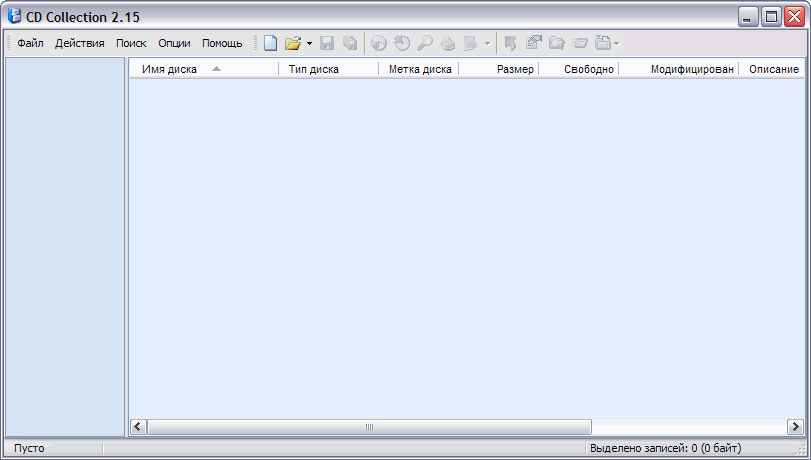Sort by the Размер column header
The height and width of the screenshot is (460, 811).
point(499,69)
